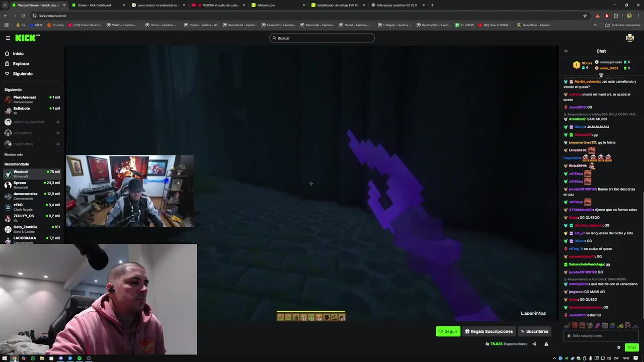Open the ESP keyboard language indicator
The width and height of the screenshot is (644, 362).
point(616,358)
